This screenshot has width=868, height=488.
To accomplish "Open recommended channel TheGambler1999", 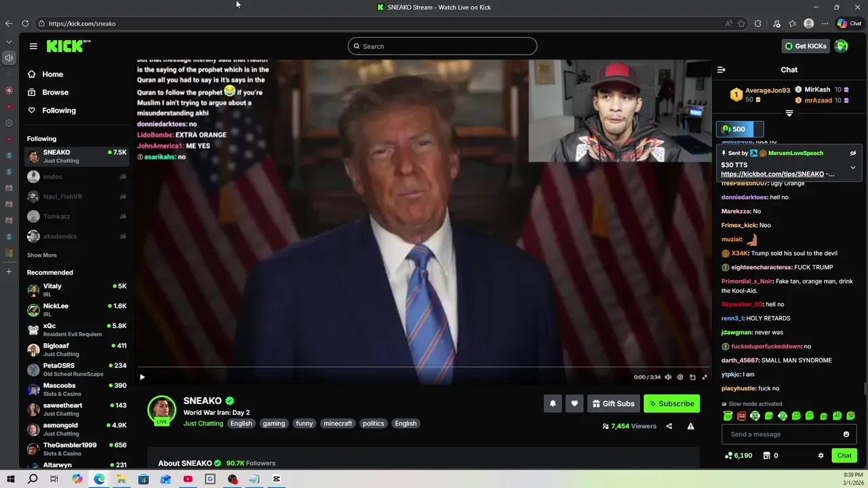I will 76,449.
